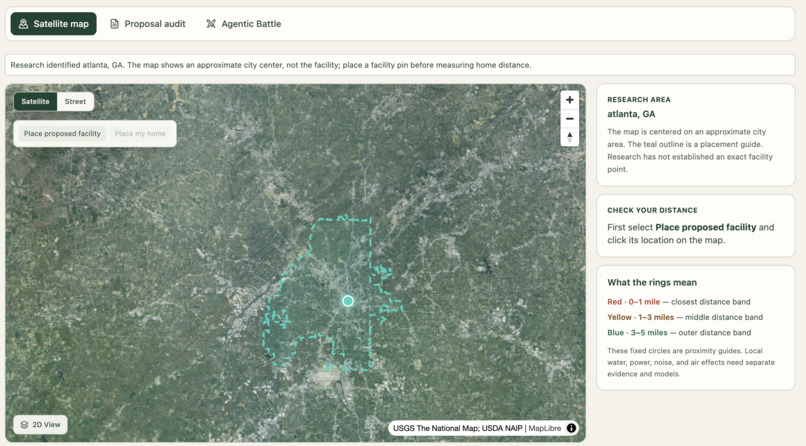Screen dimensions: 806x446
Task: Click the First select Place proposed facility instruction
Action: click(x=690, y=234)
